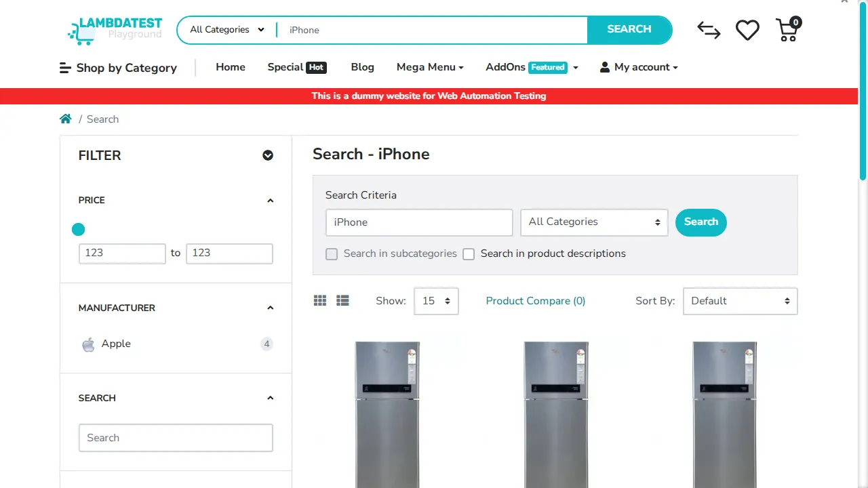
Task: Open the third product thumbnail
Action: [x=724, y=414]
